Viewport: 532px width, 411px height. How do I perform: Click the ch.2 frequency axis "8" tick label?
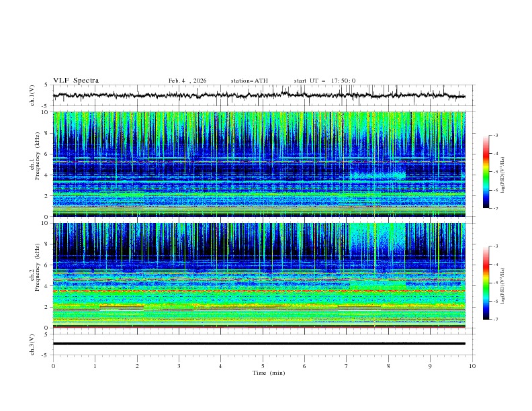pyautogui.click(x=47, y=244)
